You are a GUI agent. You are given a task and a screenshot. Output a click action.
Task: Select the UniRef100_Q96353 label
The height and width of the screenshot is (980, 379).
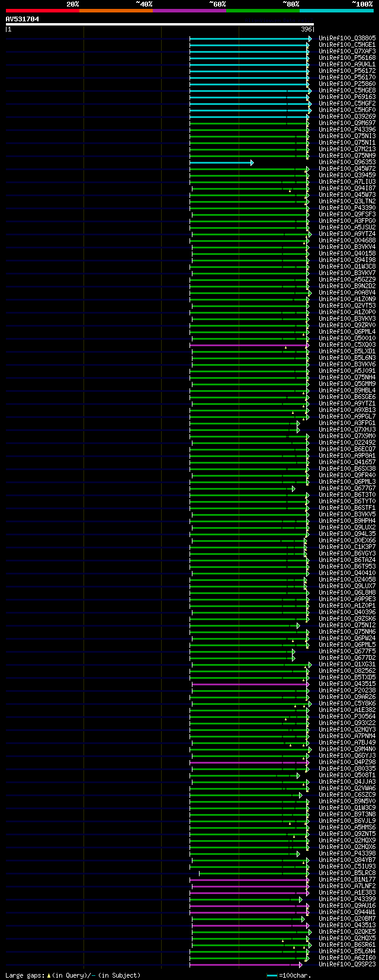[x=347, y=162]
